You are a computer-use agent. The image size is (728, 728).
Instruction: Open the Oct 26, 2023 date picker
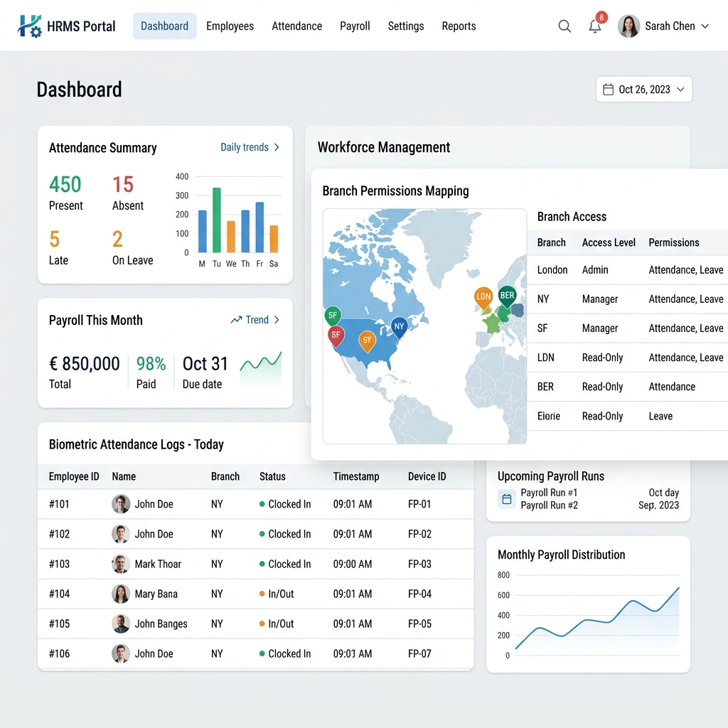[644, 89]
